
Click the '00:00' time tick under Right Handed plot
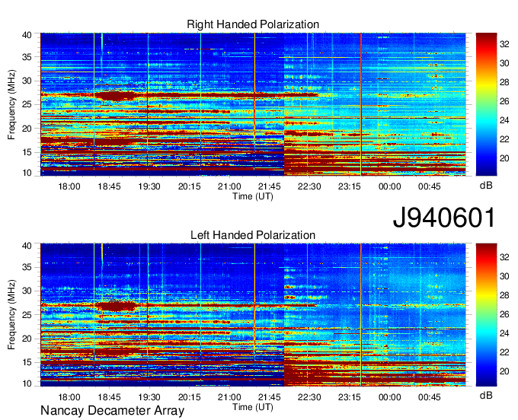pyautogui.click(x=389, y=186)
